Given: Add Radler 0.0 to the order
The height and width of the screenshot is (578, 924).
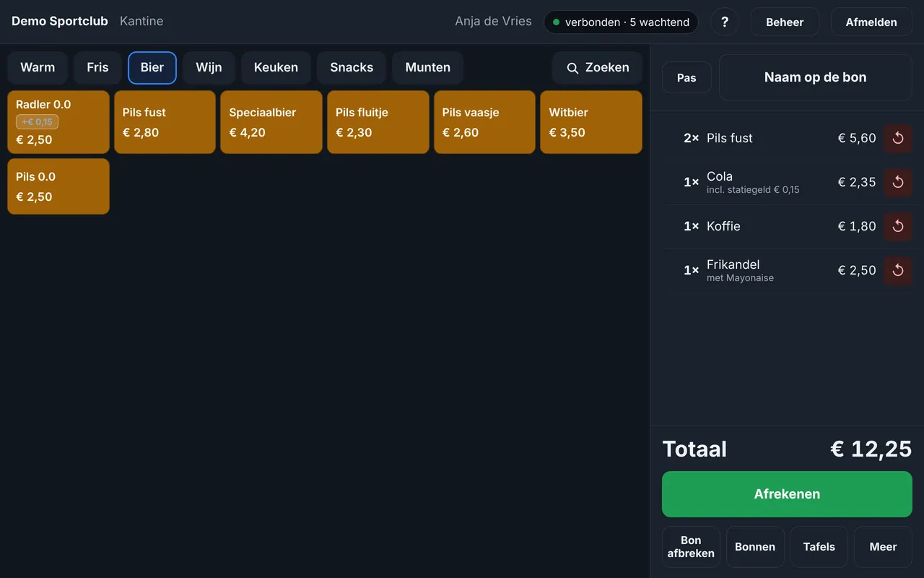Looking at the screenshot, I should pyautogui.click(x=58, y=122).
